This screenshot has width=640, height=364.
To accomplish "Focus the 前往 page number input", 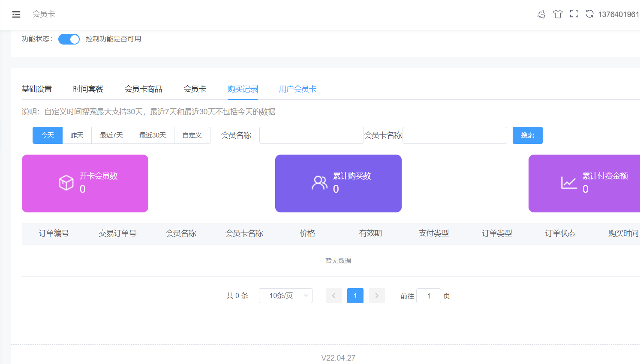I will click(429, 296).
